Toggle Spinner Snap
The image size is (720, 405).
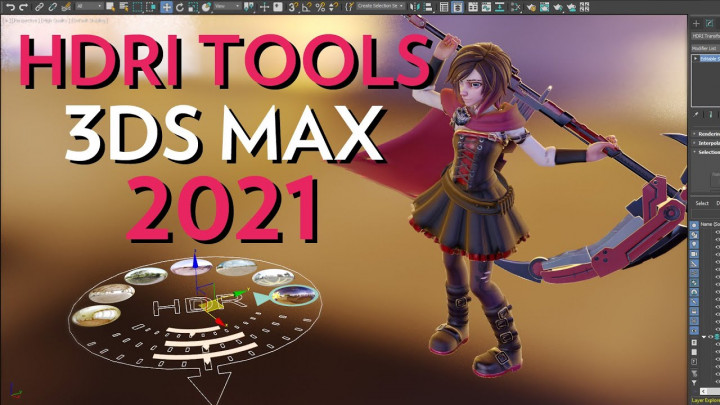pos(334,7)
